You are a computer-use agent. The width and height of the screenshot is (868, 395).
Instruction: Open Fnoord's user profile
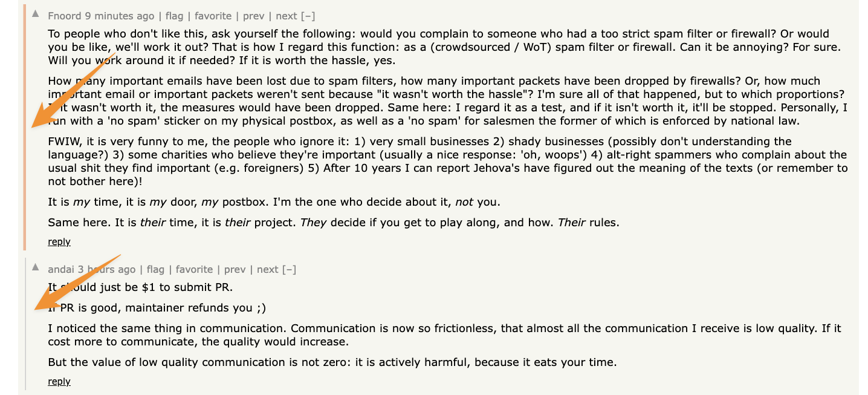click(x=65, y=16)
